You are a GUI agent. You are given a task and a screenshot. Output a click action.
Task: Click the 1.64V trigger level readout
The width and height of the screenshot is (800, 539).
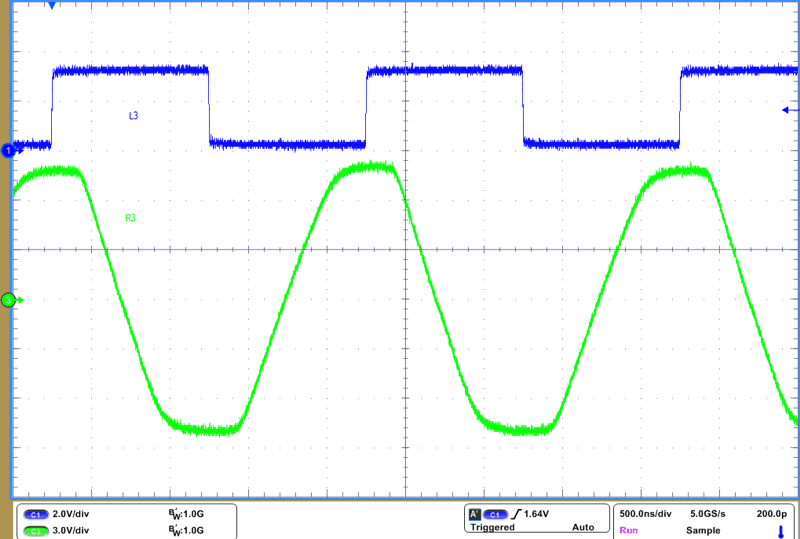click(x=541, y=514)
